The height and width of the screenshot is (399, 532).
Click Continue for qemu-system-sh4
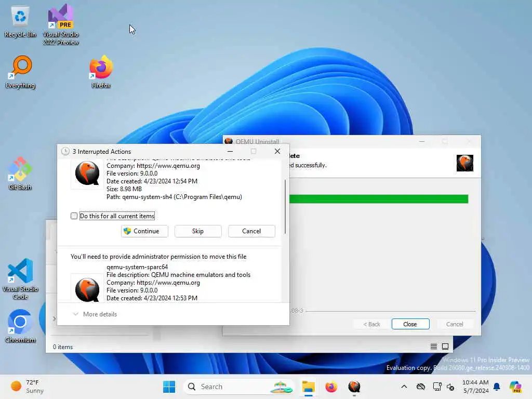point(144,231)
